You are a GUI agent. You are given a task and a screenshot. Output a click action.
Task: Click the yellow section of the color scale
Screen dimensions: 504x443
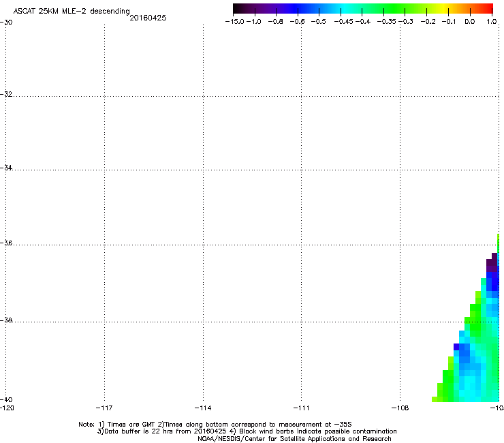pyautogui.click(x=443, y=9)
